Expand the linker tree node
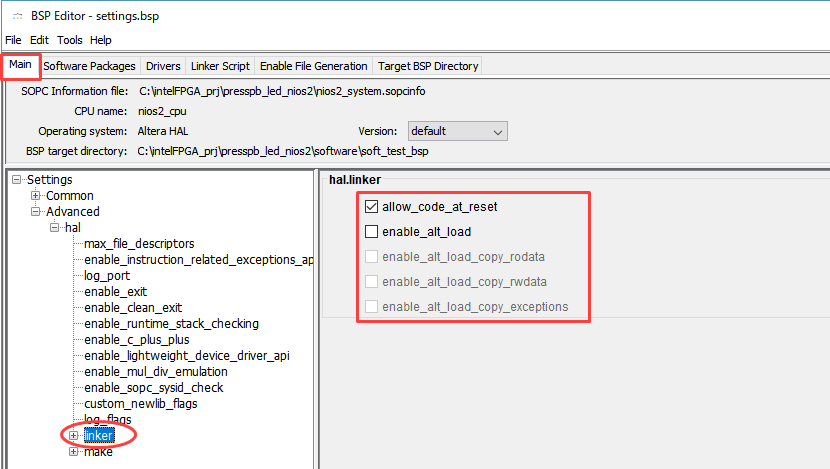This screenshot has height=469, width=830. (x=74, y=436)
